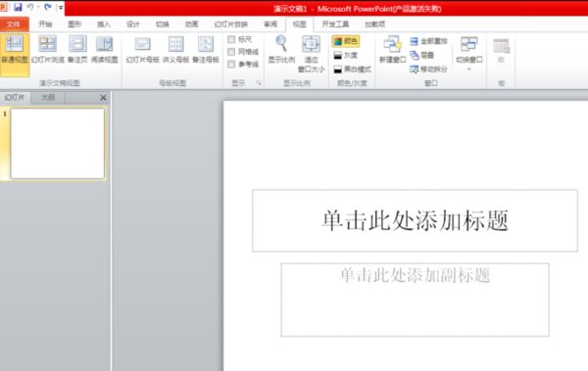This screenshot has height=371, width=588.
Task: Click the Undo arrow icon
Action: (x=30, y=7)
